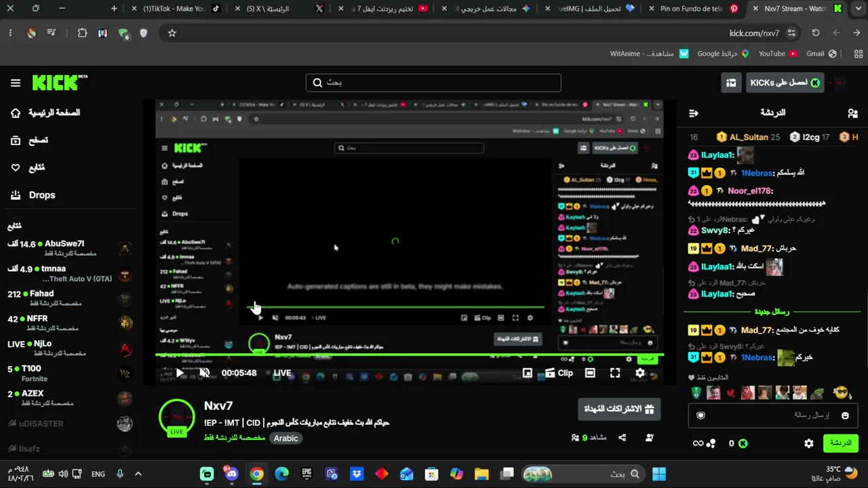Open Epic Games from the taskbar
This screenshot has width=868, height=488.
(x=307, y=474)
